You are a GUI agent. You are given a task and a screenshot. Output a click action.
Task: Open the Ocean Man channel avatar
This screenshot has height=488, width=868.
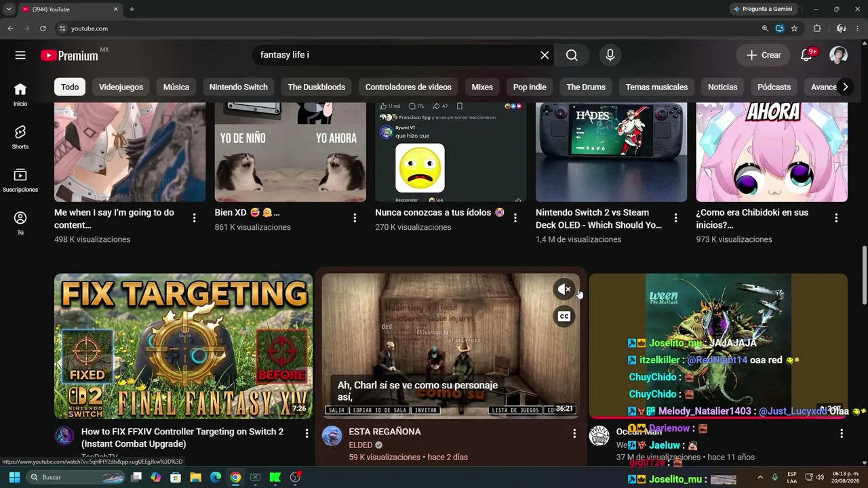599,436
